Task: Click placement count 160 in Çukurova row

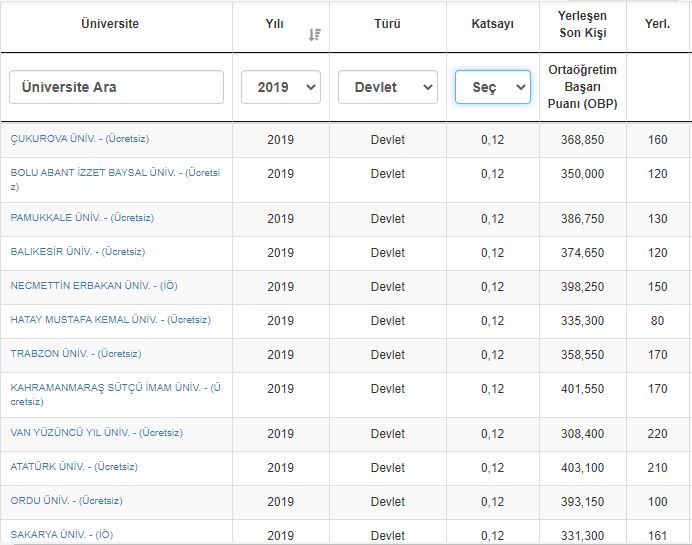Action: click(x=657, y=140)
